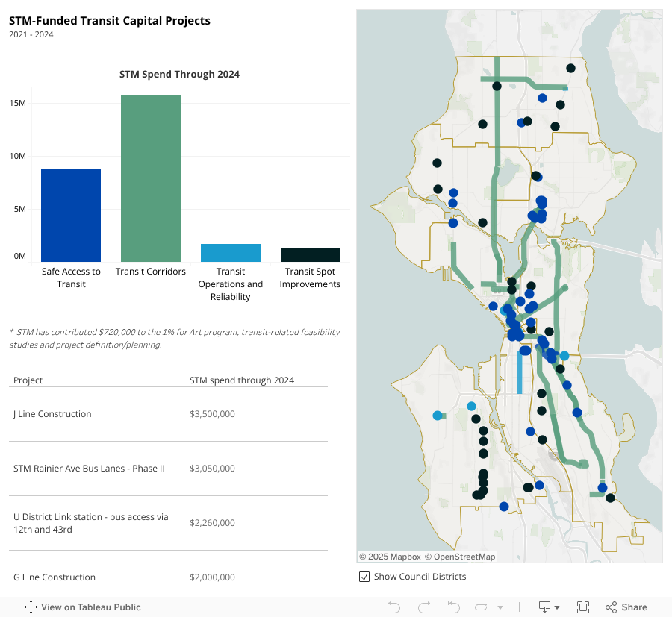This screenshot has height=617, width=672.
Task: Click the Download icon
Action: [x=544, y=607]
